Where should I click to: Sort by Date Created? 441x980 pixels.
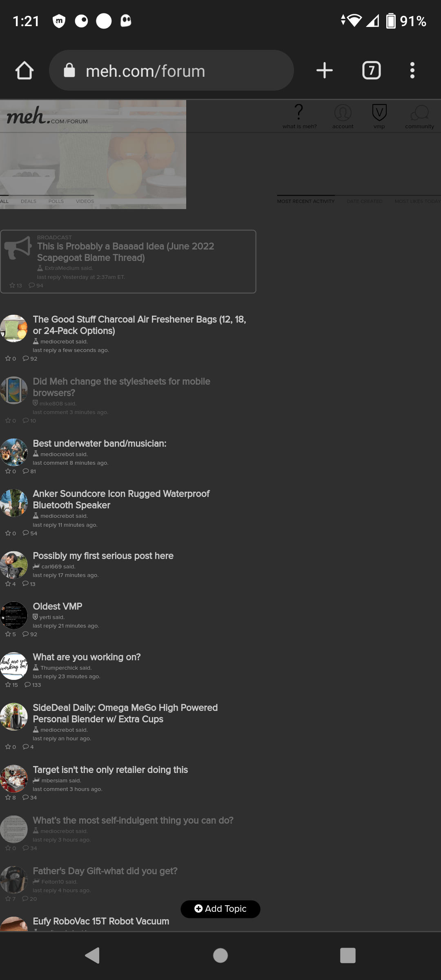coord(365,201)
